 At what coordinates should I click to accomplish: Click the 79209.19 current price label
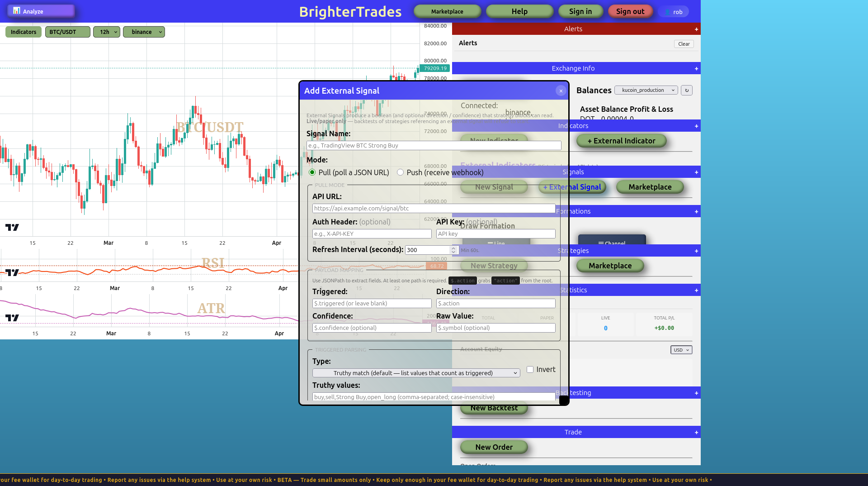coord(435,68)
